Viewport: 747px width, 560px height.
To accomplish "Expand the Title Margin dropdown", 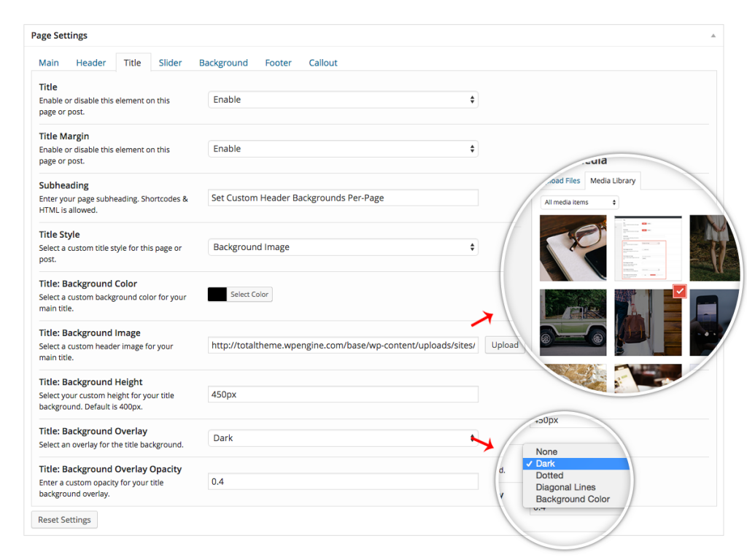I will coord(343,149).
